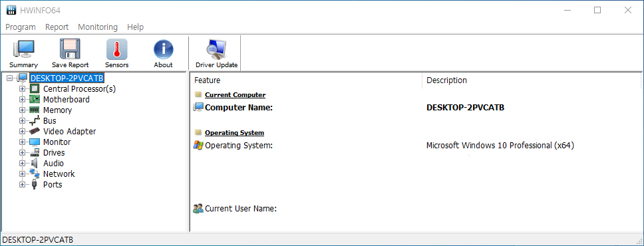The image size is (644, 246).
Task: Select the Drives tree label
Action: 54,153
